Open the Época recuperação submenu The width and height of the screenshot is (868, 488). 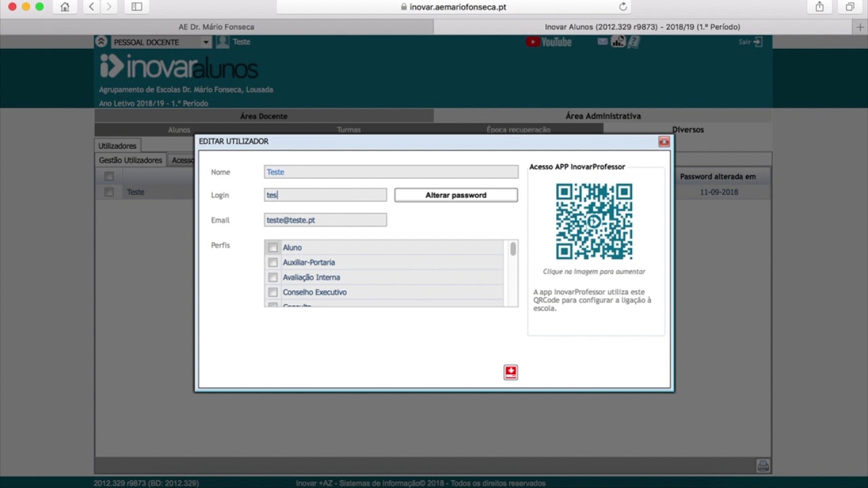518,129
